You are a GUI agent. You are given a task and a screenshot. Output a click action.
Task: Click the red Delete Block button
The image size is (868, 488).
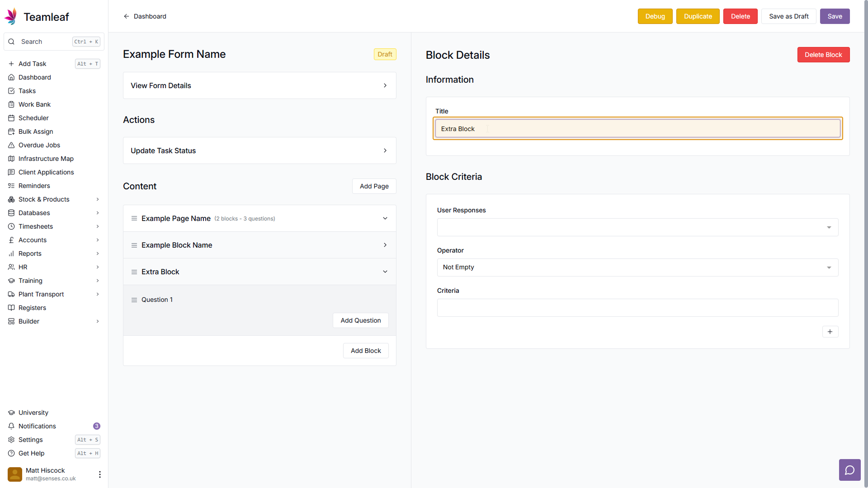[x=823, y=55]
